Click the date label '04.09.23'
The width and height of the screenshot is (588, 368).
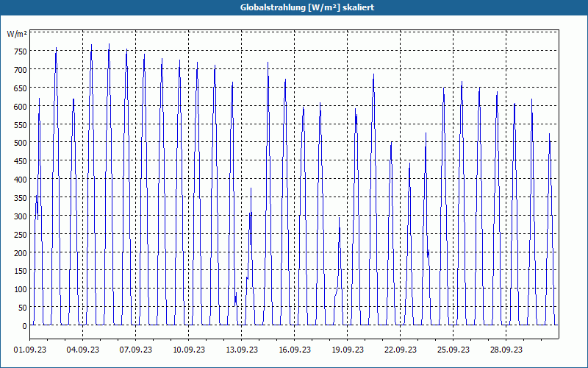(x=83, y=350)
